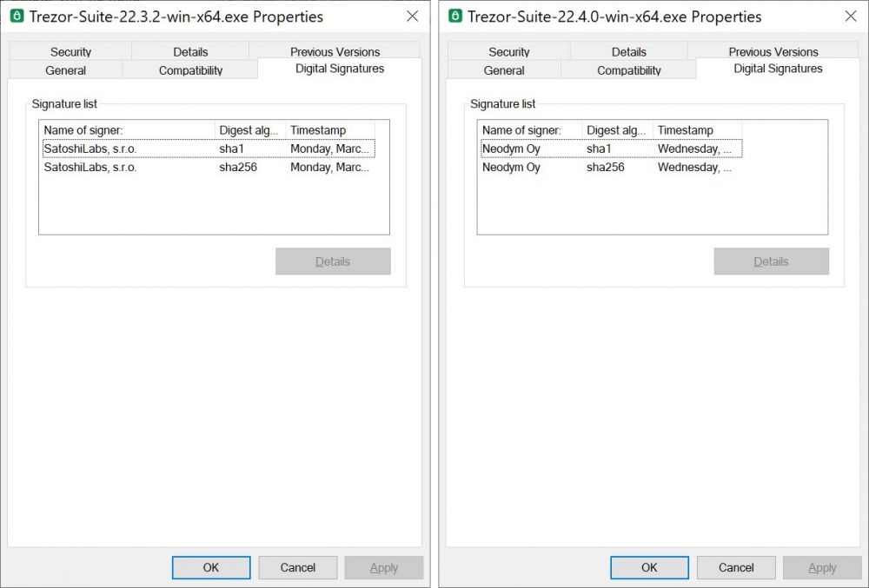Open the Details tab in the 22.4.0 Properties window
The height and width of the screenshot is (588, 869).
tap(628, 51)
